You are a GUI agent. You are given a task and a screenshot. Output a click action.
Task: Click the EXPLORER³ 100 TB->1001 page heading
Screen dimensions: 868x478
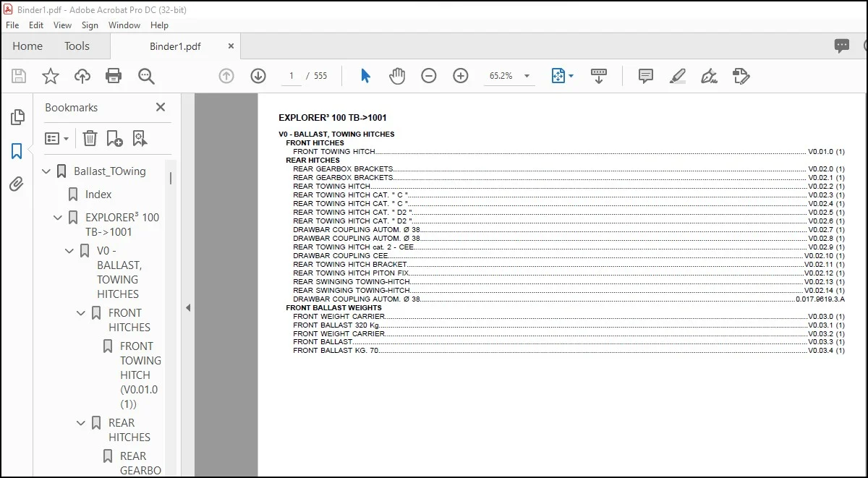[332, 118]
